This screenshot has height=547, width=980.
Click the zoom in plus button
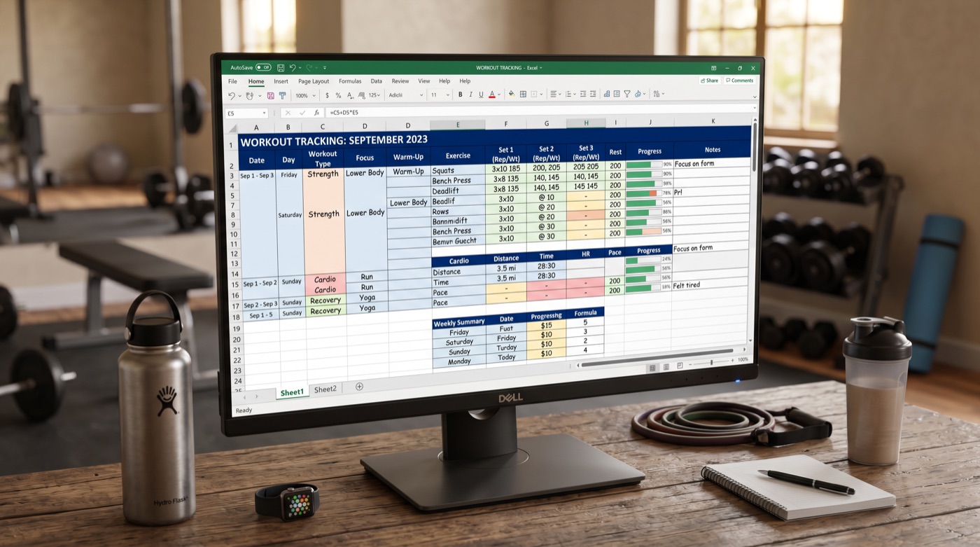[732, 361]
